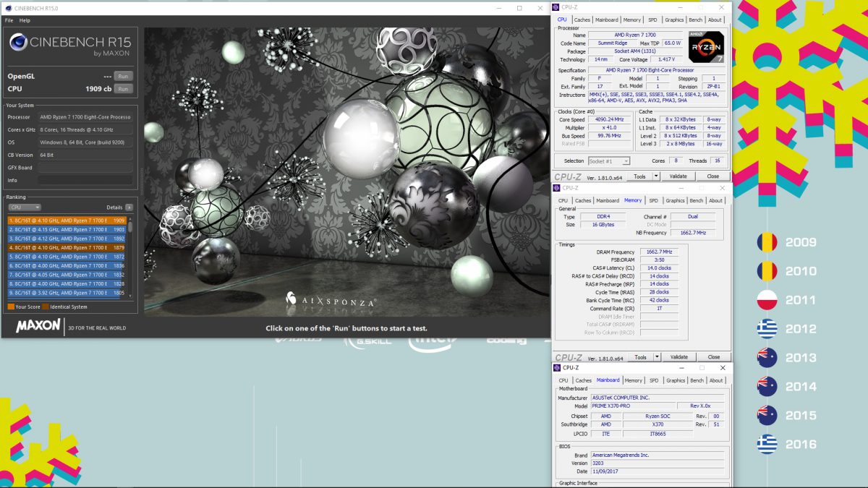
Task: Click Tools button in top CPU-Z window
Action: point(639,176)
